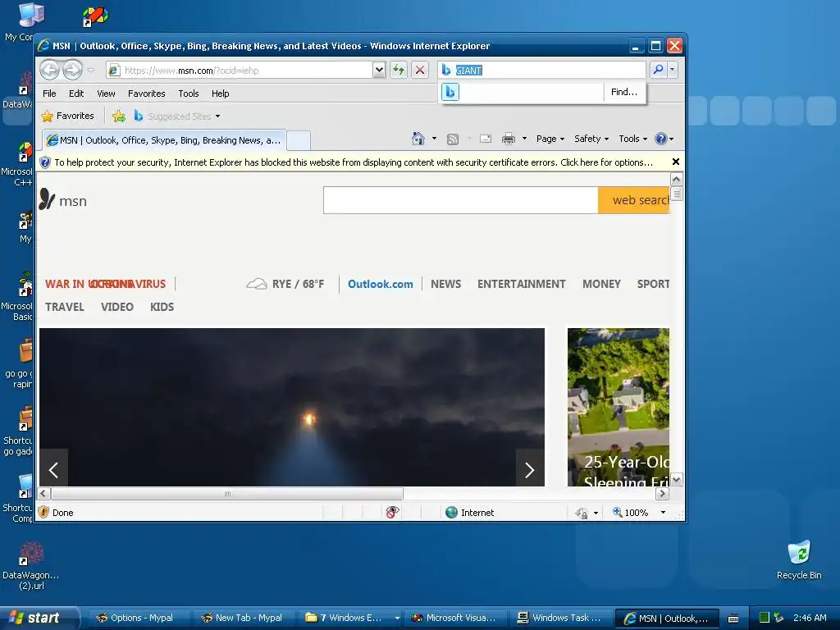The height and width of the screenshot is (630, 840).
Task: Click the blue Help question icon
Action: click(x=661, y=139)
